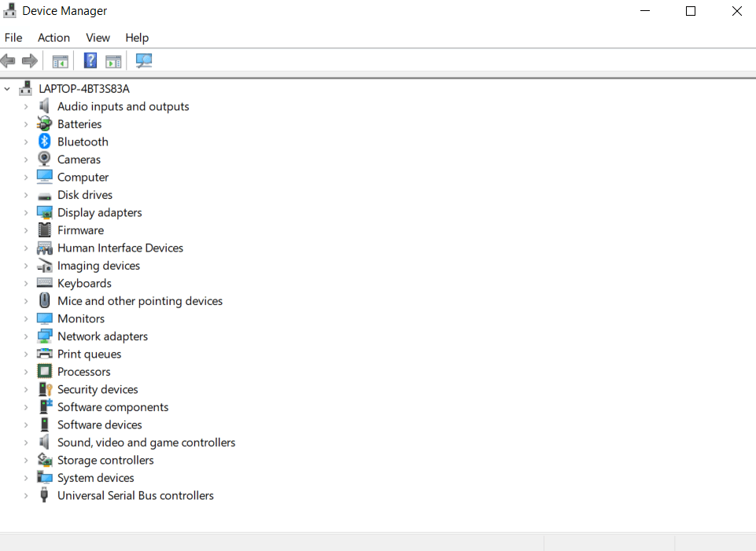Select the Computer tree item label
Screen dimensions: 756x551
click(83, 177)
